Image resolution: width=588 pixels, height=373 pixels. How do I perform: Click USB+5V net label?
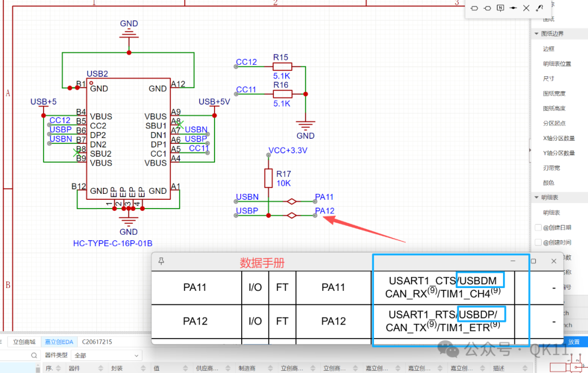214,102
